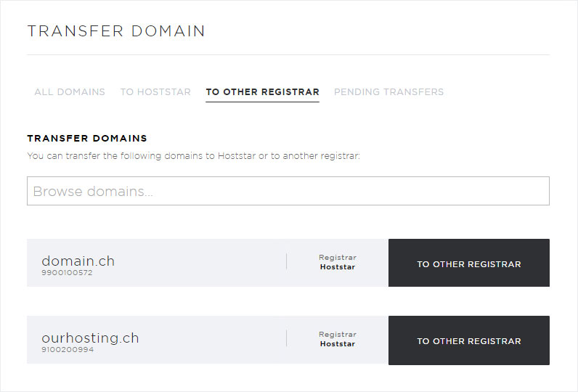Click Registrar label in domain.ch row
The image size is (578, 392).
click(x=338, y=258)
